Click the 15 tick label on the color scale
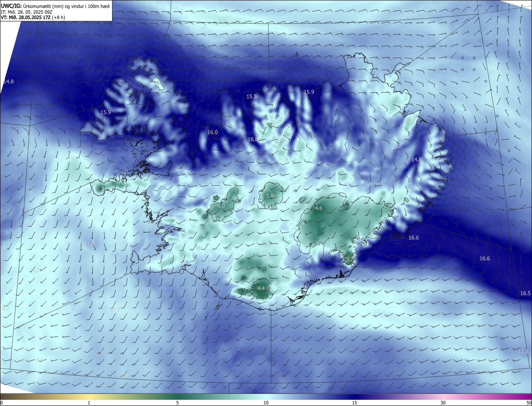This screenshot has width=532, height=406. (x=355, y=403)
